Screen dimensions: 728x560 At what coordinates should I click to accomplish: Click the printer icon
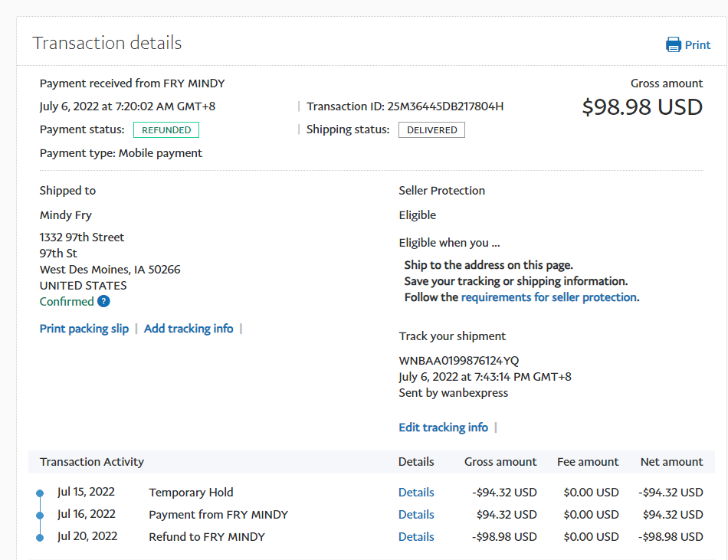tap(674, 44)
